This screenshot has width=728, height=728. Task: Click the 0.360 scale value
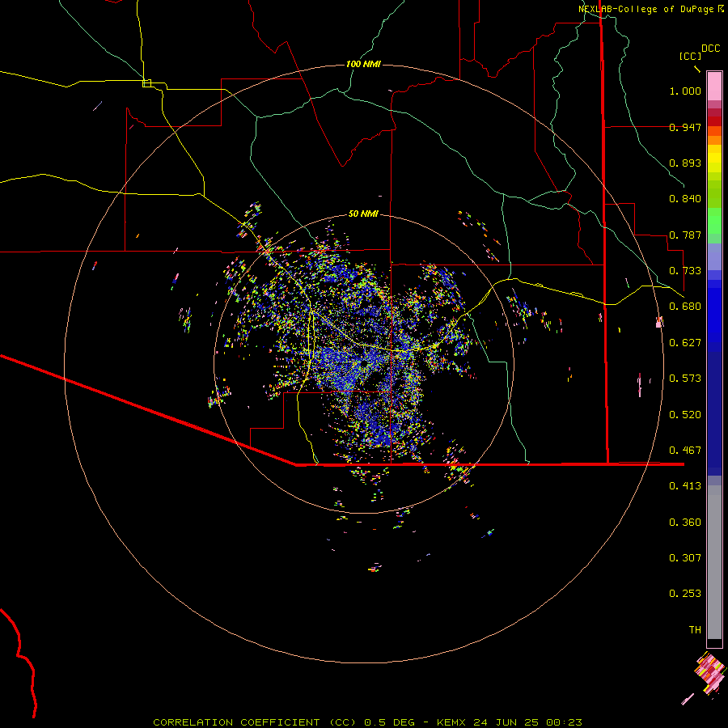click(x=685, y=523)
